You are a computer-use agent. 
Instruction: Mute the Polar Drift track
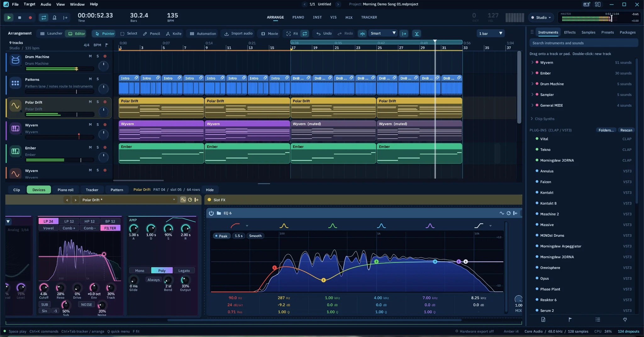90,102
